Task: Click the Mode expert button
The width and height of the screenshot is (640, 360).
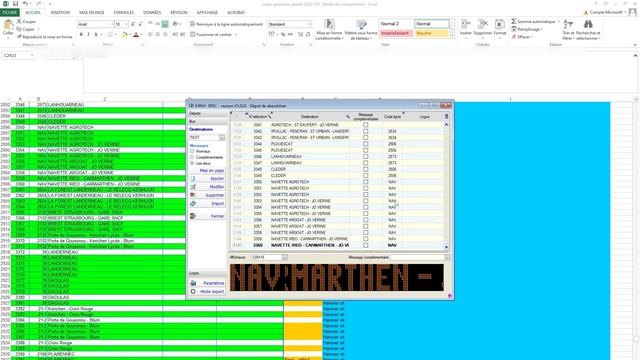Action: point(207,291)
